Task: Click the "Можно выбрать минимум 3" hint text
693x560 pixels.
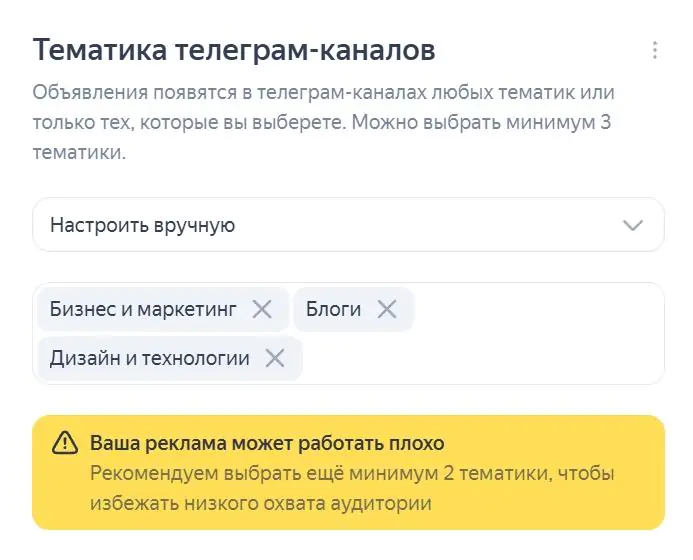Action: 481,122
